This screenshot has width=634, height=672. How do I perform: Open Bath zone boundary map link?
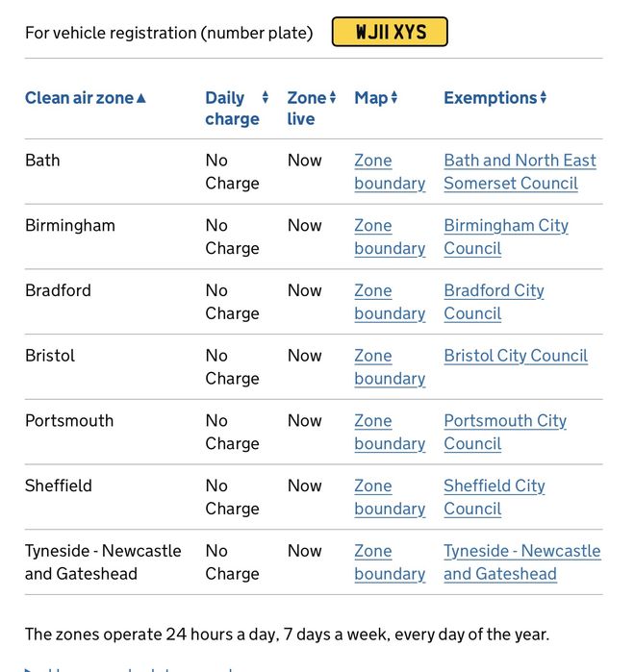coord(390,172)
